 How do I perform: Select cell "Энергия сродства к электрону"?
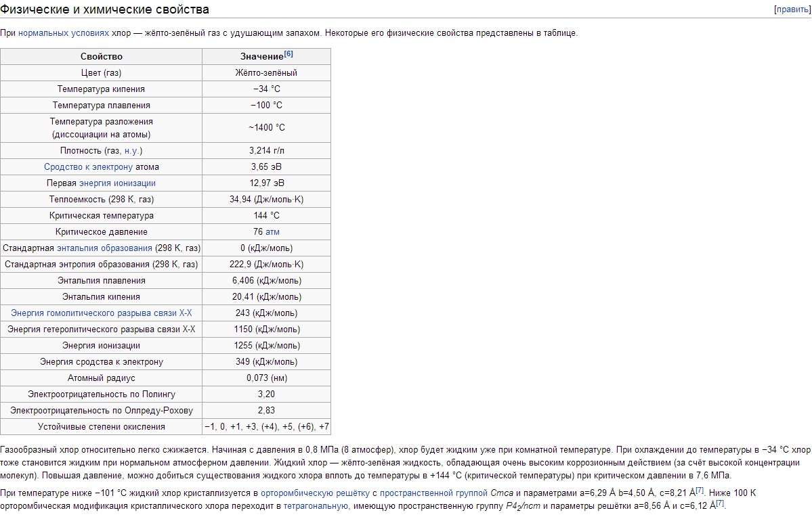[x=101, y=361]
